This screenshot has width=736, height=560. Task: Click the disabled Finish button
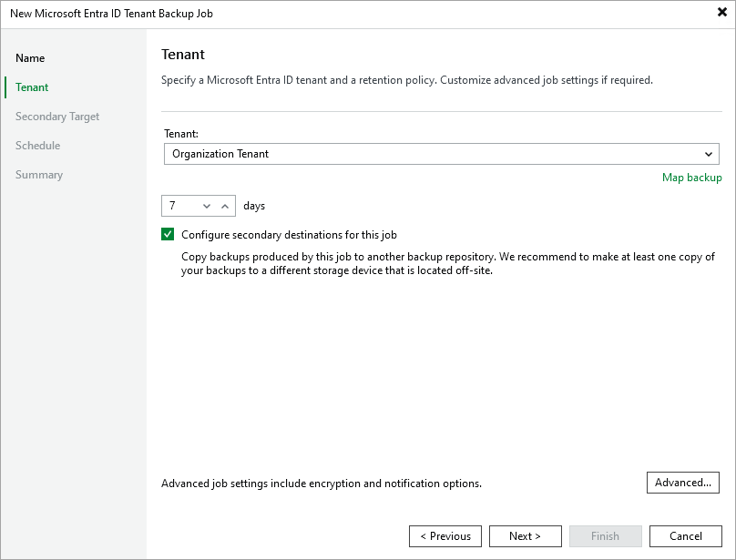click(x=605, y=535)
